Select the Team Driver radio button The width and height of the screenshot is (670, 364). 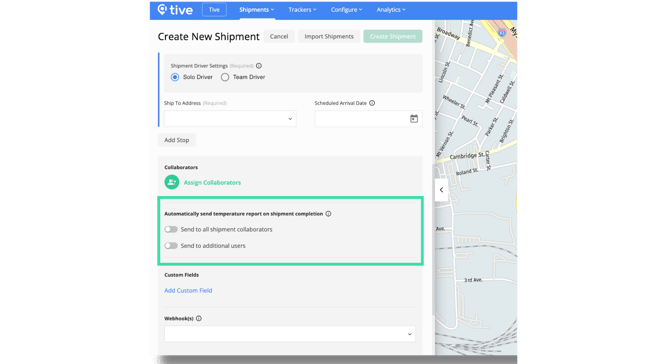[x=225, y=77]
